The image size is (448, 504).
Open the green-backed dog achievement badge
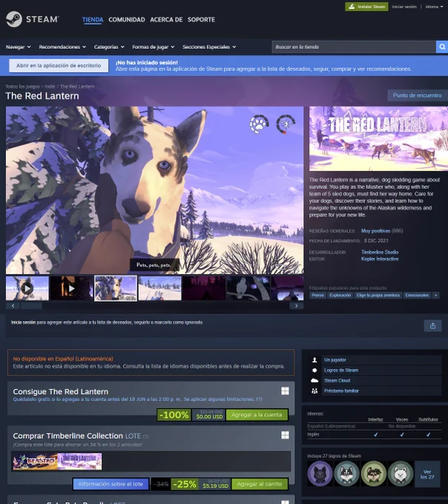[x=373, y=474]
